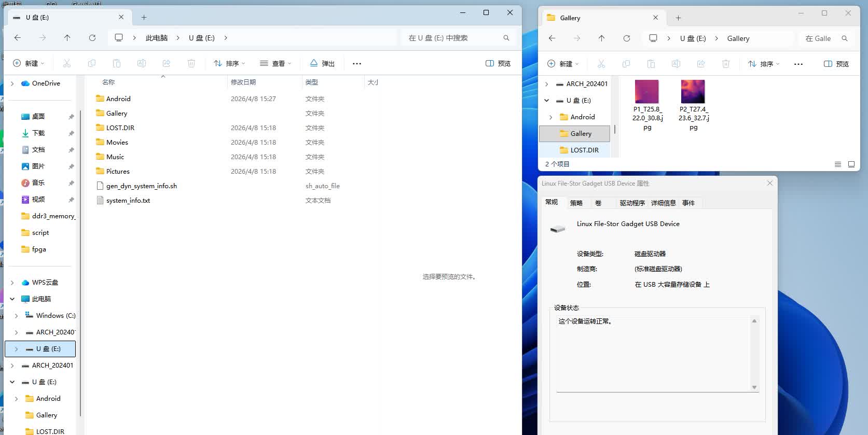Toggle the preview pane (预览) in U盘 window
The image size is (868, 435).
(498, 63)
